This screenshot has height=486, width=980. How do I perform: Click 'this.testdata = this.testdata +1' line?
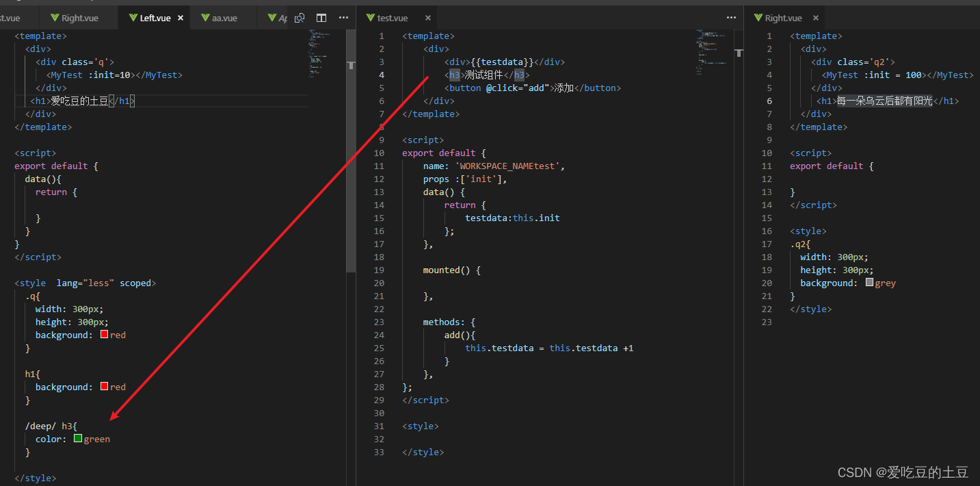(x=549, y=348)
